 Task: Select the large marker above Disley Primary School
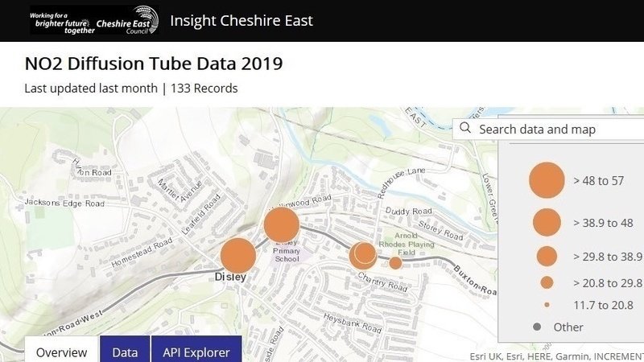tap(281, 224)
